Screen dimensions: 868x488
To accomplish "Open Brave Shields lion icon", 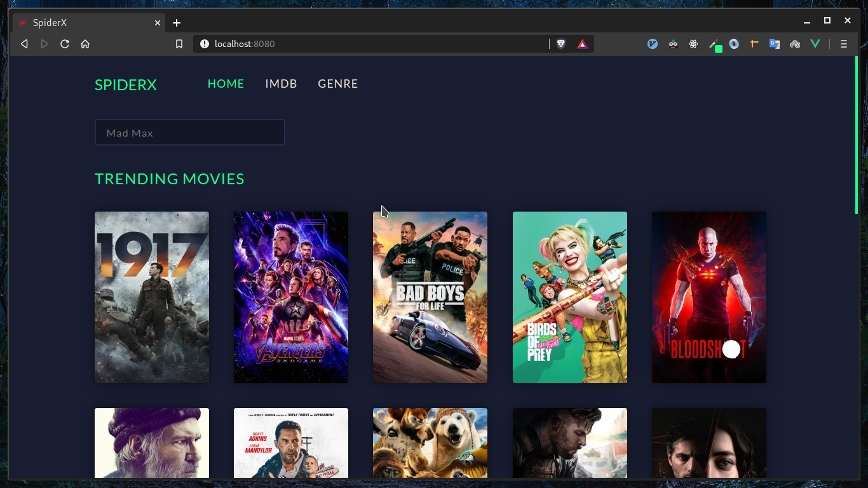I will pyautogui.click(x=561, y=44).
